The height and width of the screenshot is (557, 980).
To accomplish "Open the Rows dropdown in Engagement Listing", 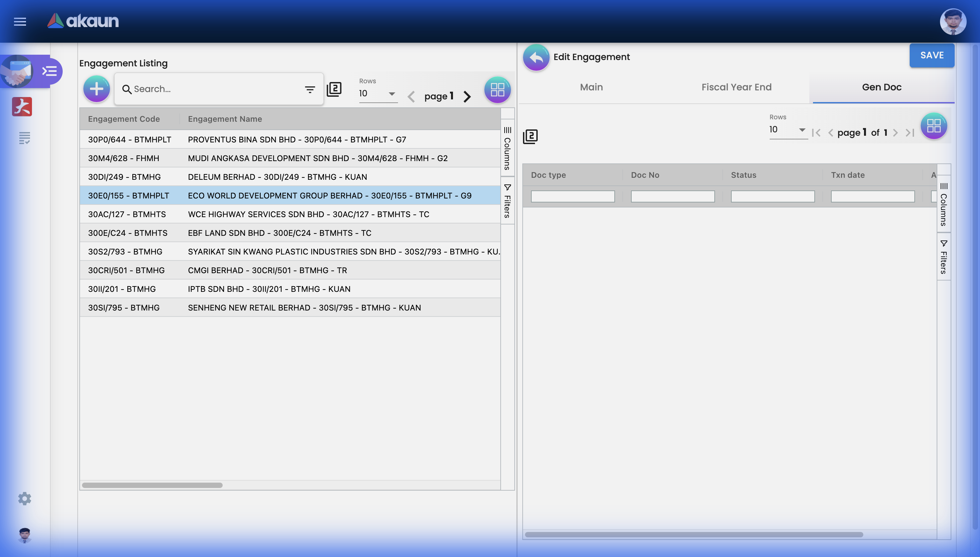I will tap(378, 94).
